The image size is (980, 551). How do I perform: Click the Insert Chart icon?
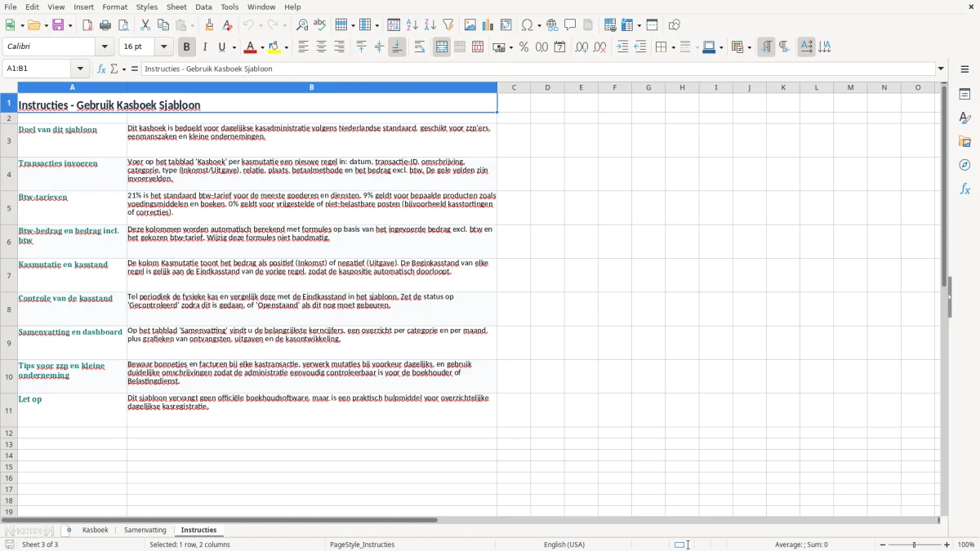point(488,25)
